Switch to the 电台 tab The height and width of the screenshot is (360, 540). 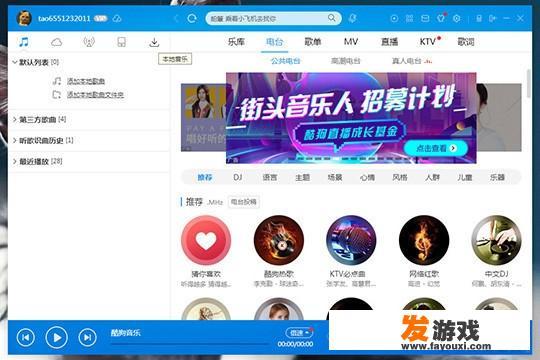pos(274,42)
